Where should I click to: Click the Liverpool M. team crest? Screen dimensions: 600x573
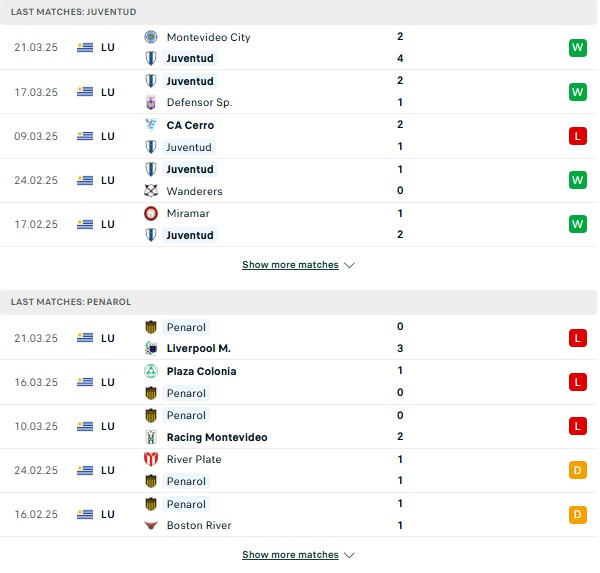pyautogui.click(x=151, y=348)
